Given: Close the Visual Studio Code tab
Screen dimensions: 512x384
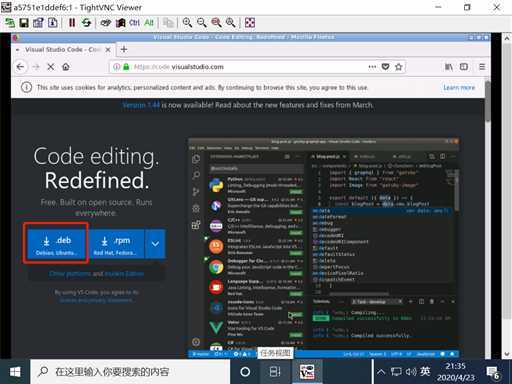Looking at the screenshot, I should (108, 50).
